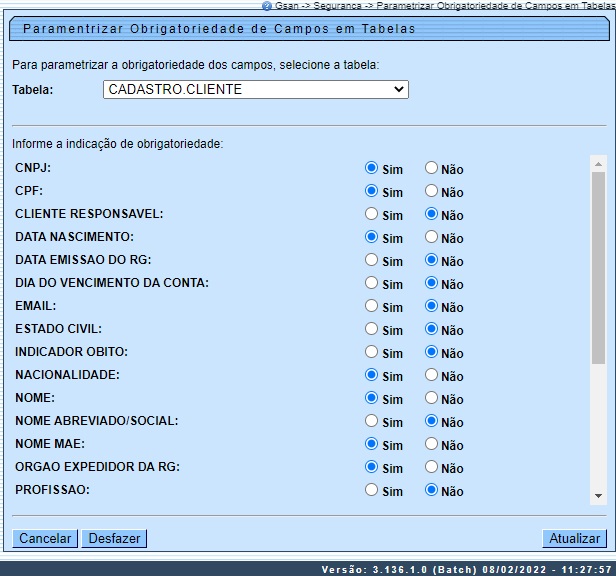The height and width of the screenshot is (576, 616).
Task: Set EMAIL field to Sim
Action: pyautogui.click(x=372, y=306)
